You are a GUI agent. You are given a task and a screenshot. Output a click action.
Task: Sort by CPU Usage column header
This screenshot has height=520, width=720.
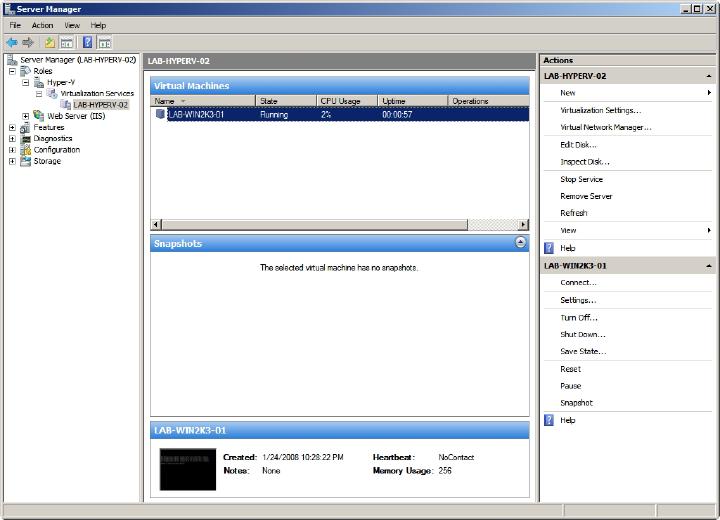click(347, 101)
